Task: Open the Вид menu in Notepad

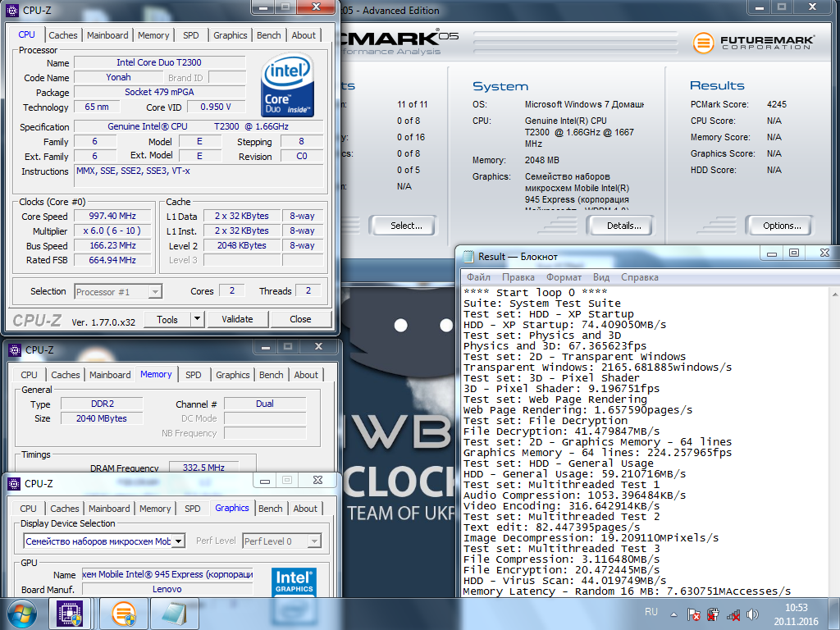Action: click(601, 277)
